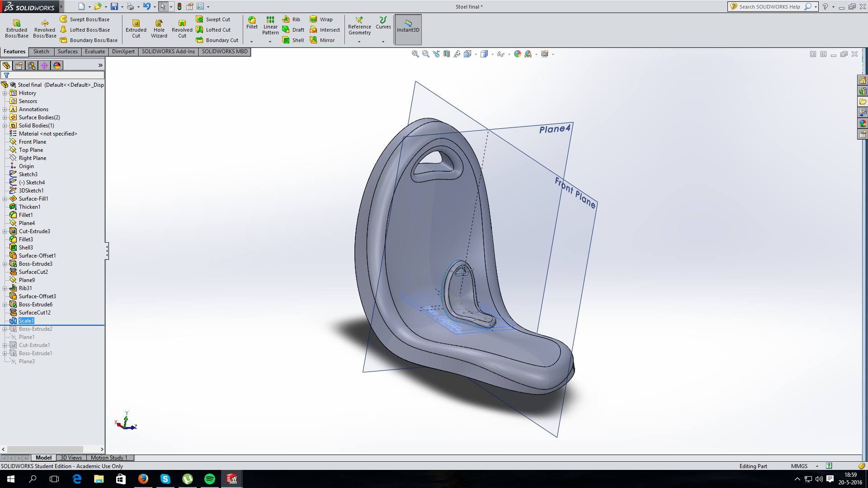This screenshot has width=868, height=488.
Task: Select the Fillet tool
Action: tap(252, 23)
